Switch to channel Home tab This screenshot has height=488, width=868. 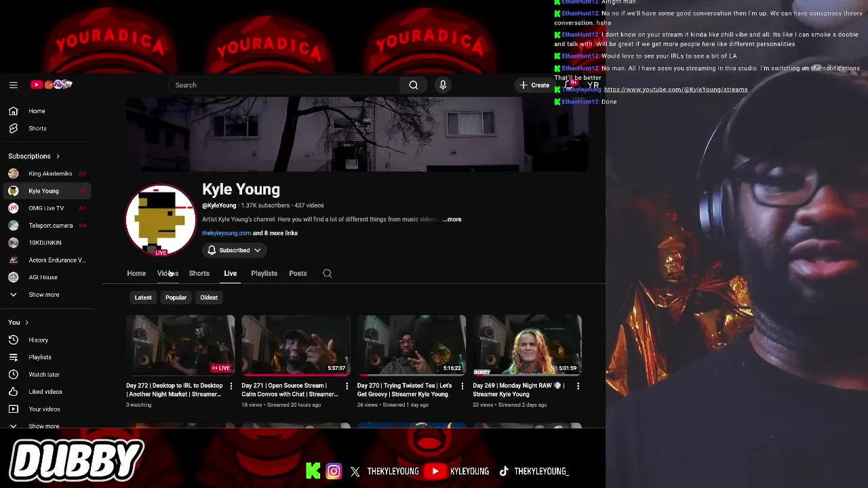(136, 273)
